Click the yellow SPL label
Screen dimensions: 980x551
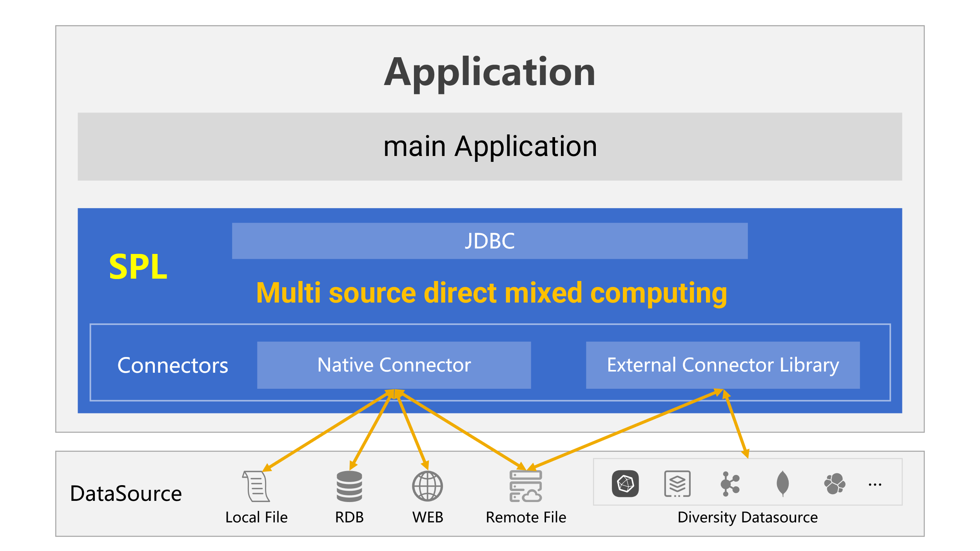point(138,267)
